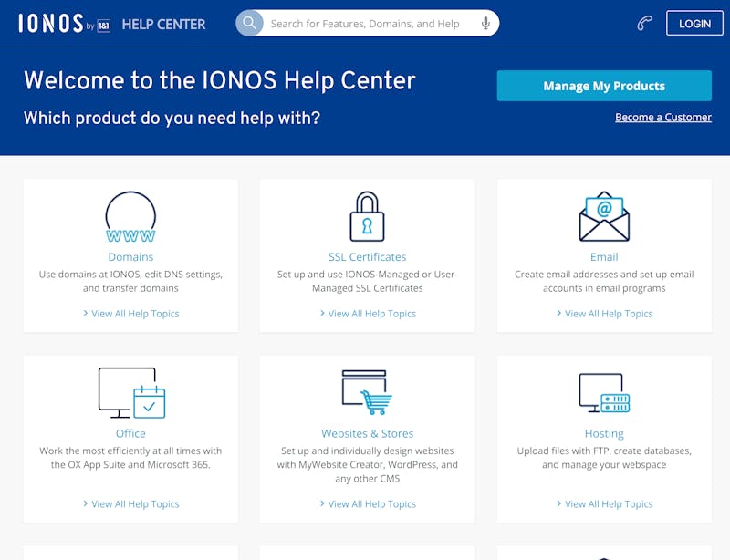Expand View All Help Topics under Domains
The height and width of the screenshot is (560, 730).
(x=135, y=314)
